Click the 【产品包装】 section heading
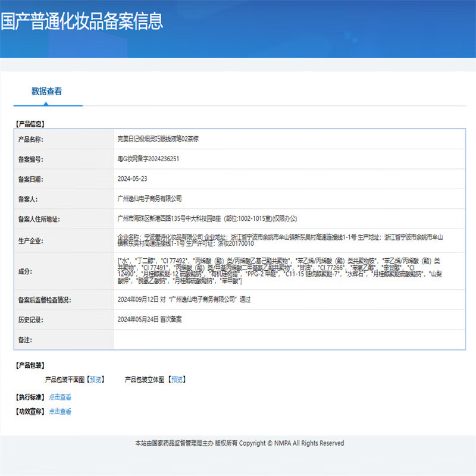This screenshot has width=476, height=476. tap(30, 365)
